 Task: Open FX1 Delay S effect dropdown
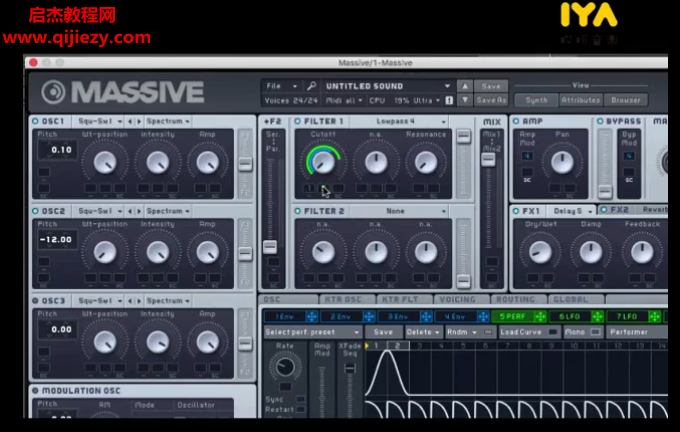click(572, 211)
